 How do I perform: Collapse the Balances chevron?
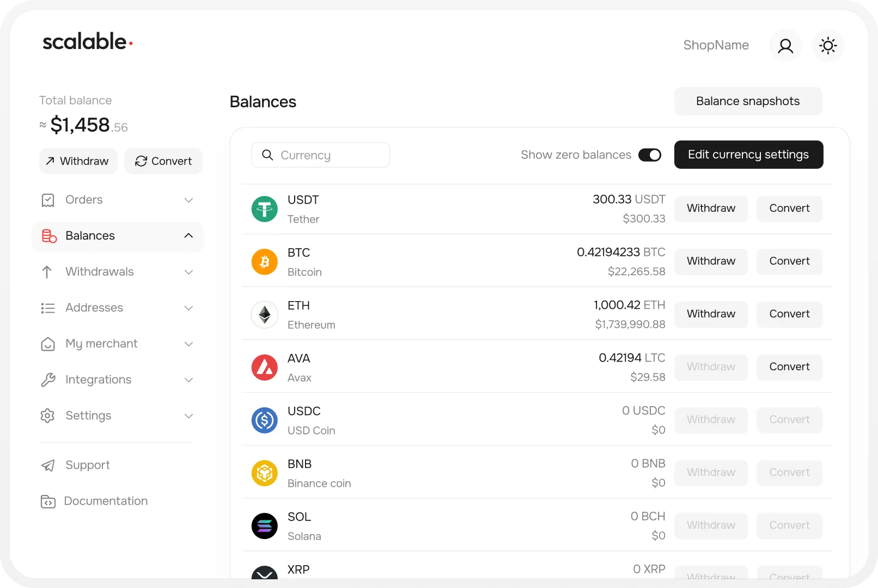[x=189, y=236]
